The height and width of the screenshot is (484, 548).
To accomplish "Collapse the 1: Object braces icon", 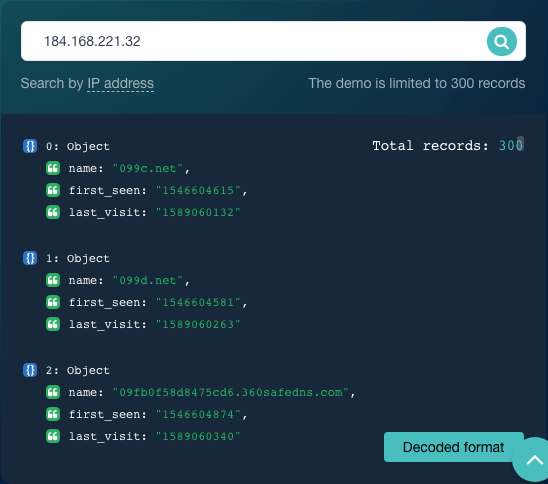I will 30,258.
